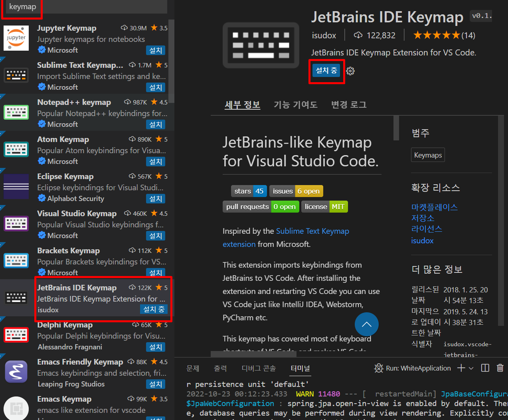
Task: Click the 설치 중 button in extension header
Action: click(x=326, y=71)
